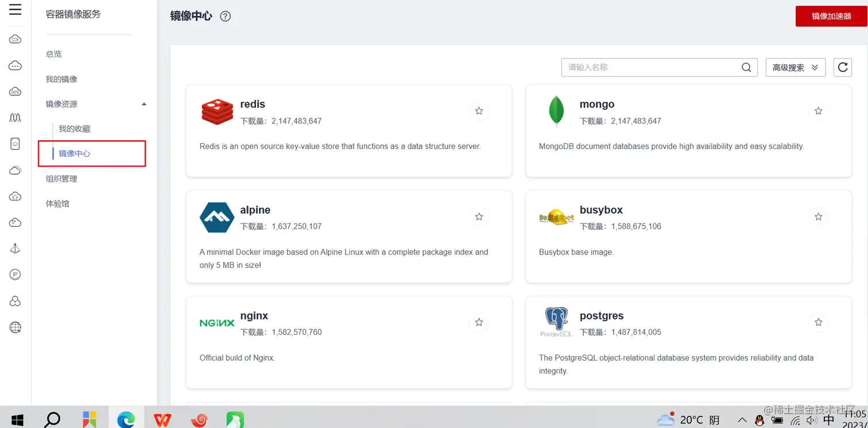The height and width of the screenshot is (428, 868).
Task: Click the PostgreSQL elephant logo
Action: tap(556, 322)
